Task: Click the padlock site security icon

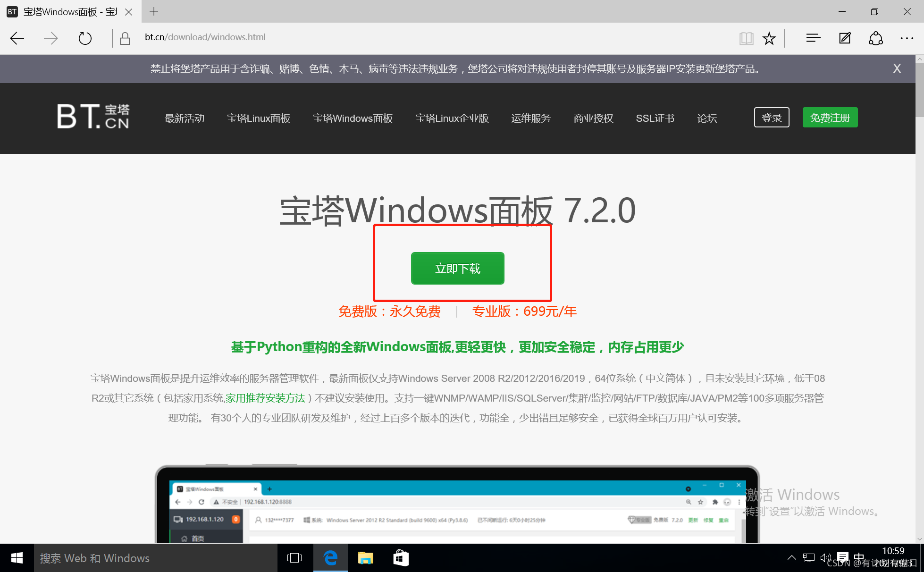Action: pyautogui.click(x=125, y=38)
